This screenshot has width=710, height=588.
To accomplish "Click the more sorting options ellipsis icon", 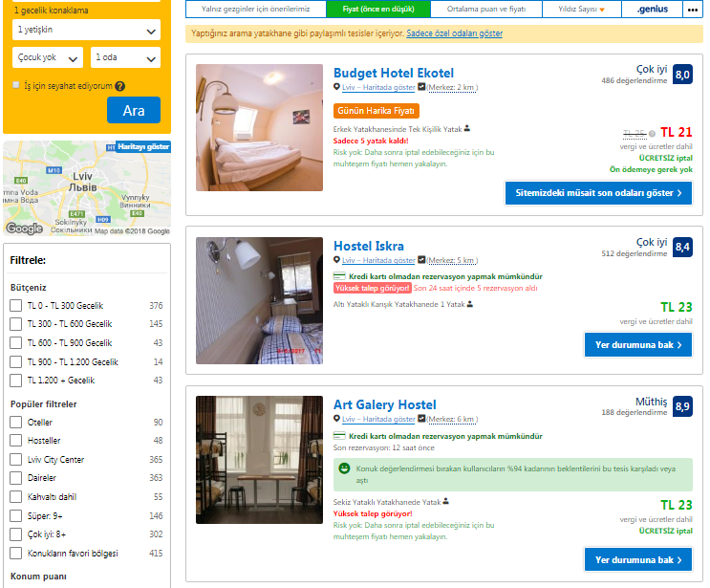I will 693,9.
